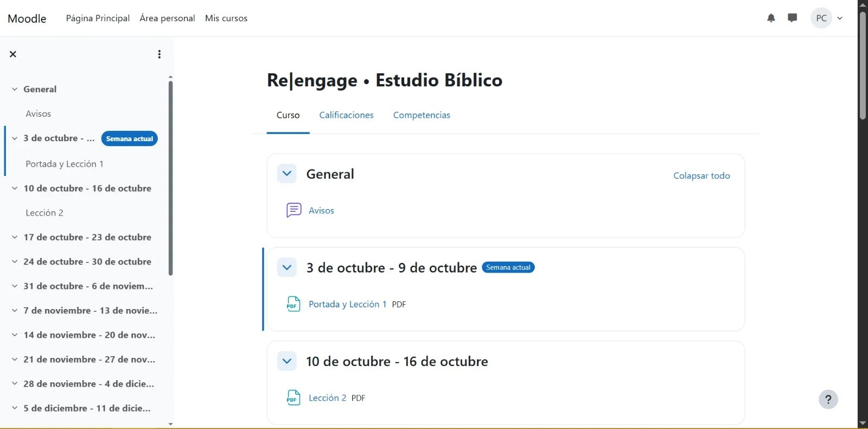
Task: Click the Colapsar todo link
Action: click(x=701, y=175)
